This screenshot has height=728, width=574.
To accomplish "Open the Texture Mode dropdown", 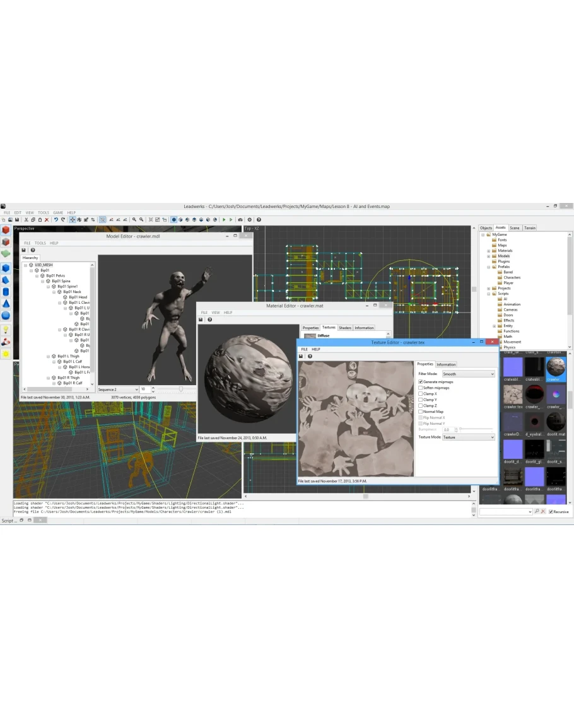I will pyautogui.click(x=468, y=437).
